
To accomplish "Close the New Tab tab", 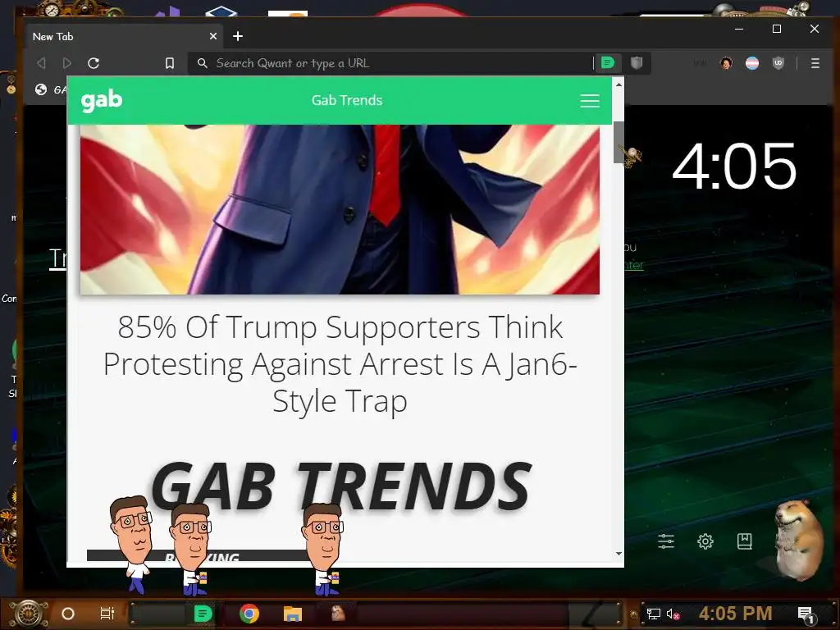I will pos(213,36).
